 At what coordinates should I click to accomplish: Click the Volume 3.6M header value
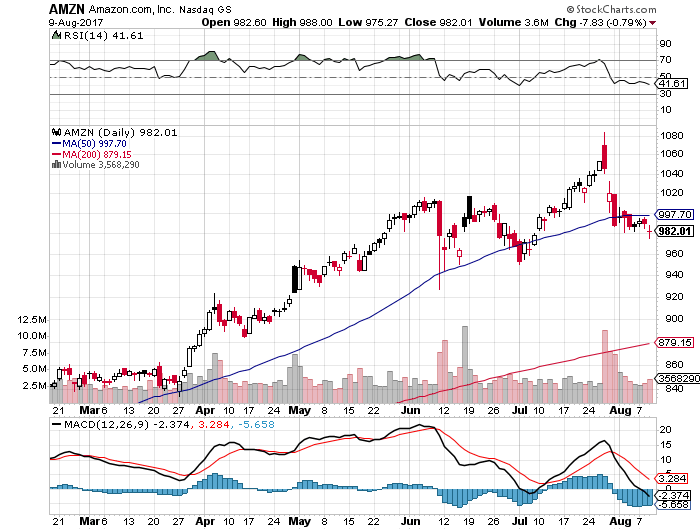click(x=513, y=22)
